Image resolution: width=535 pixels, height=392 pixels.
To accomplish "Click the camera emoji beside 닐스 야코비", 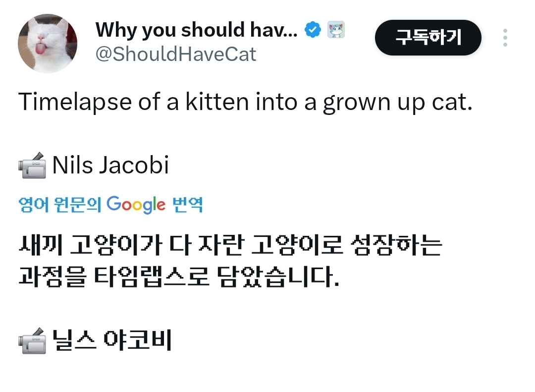I will point(33,341).
